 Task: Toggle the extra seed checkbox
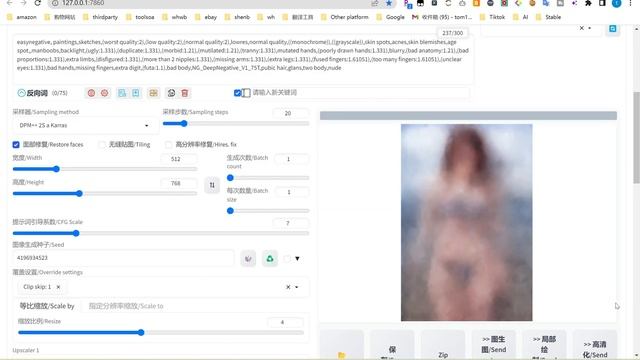click(x=287, y=259)
